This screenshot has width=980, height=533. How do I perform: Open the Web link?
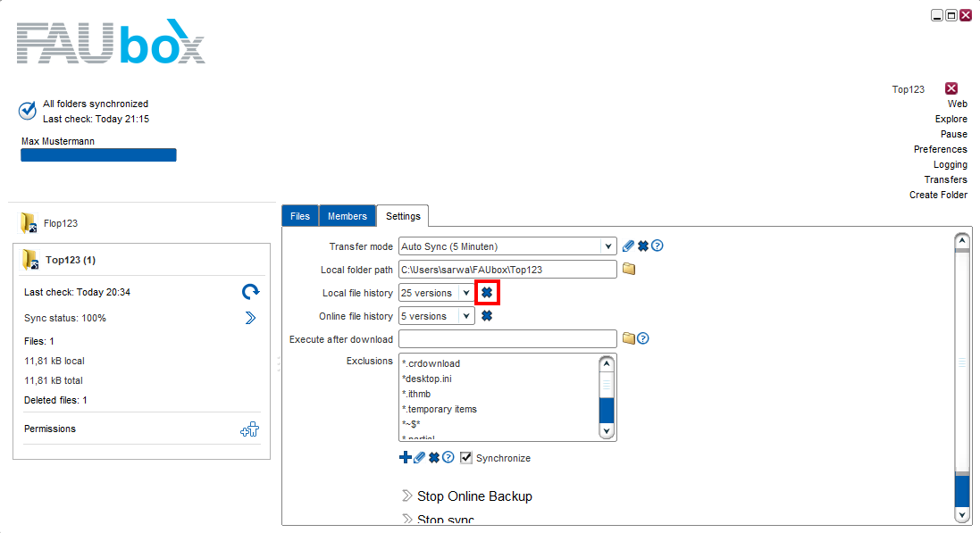[957, 104]
